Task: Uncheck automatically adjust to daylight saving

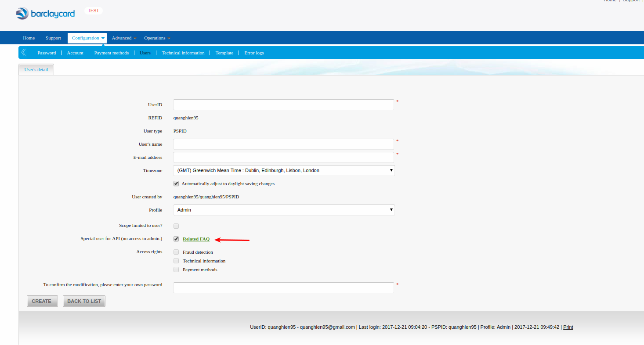Action: click(x=176, y=183)
